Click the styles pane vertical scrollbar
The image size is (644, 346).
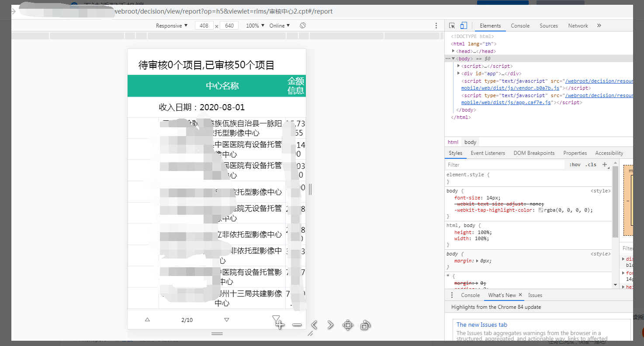point(615,202)
